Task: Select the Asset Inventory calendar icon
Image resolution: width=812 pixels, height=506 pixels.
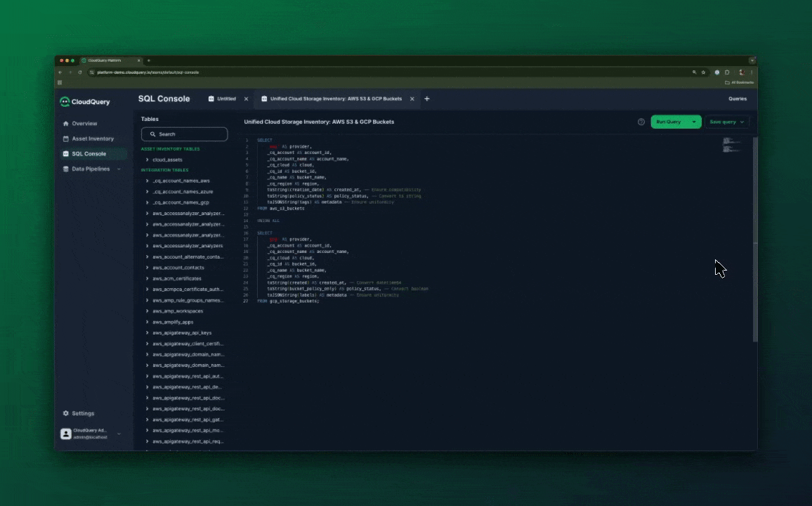Action: pyautogui.click(x=66, y=138)
